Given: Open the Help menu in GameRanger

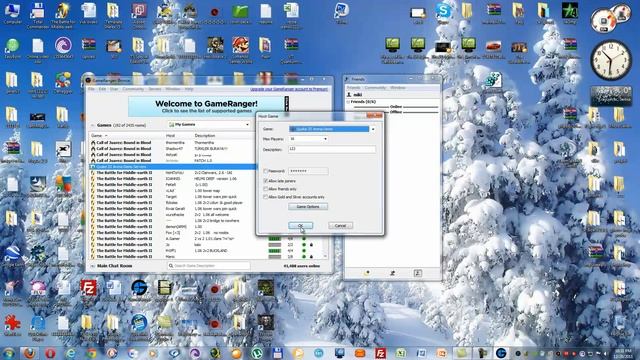Looking at the screenshot, I should tap(189, 89).
